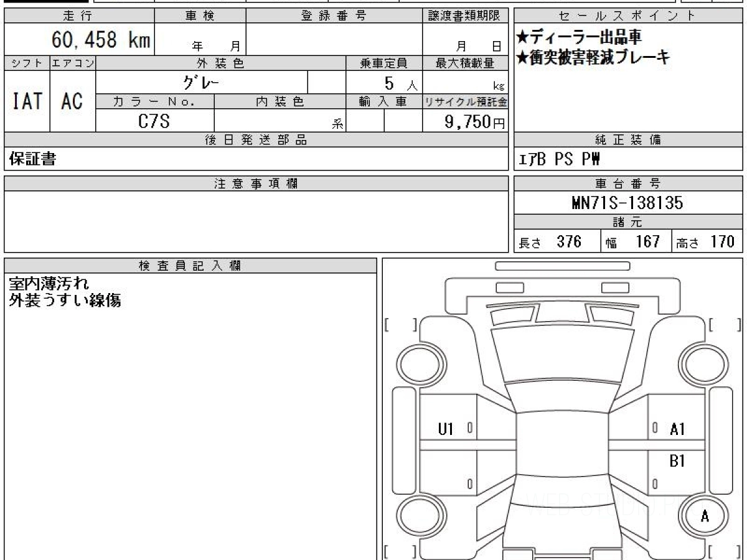The image size is (747, 560).
Task: Select the IAT shift value
Action: 27,101
